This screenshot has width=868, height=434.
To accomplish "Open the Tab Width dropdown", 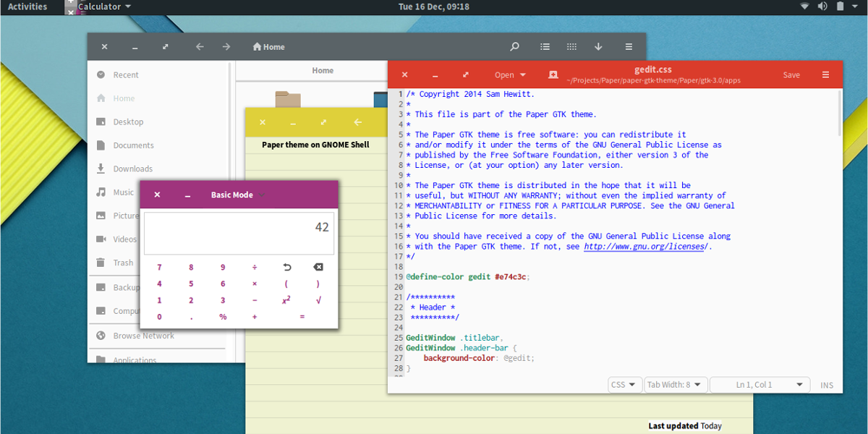I will pos(673,385).
